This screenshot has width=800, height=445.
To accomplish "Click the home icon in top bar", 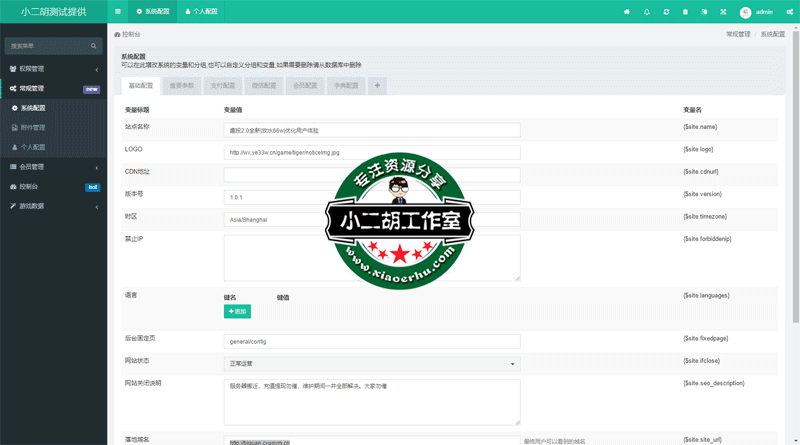I will tap(627, 12).
